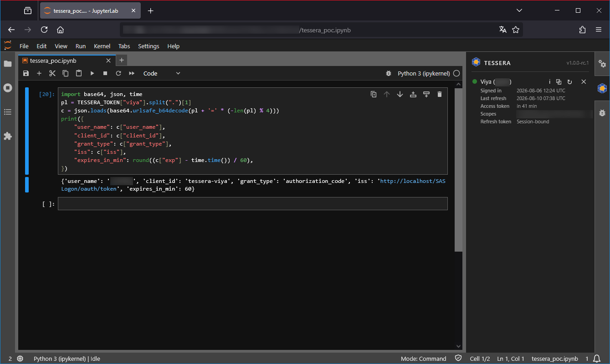Show the Table of Contents panel
The width and height of the screenshot is (610, 364).
click(8, 112)
